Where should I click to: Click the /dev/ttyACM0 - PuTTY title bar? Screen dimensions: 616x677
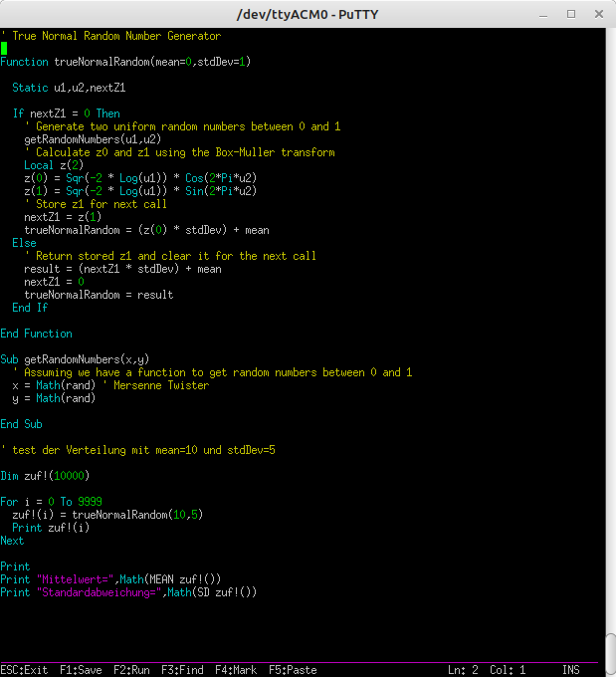pyautogui.click(x=308, y=14)
